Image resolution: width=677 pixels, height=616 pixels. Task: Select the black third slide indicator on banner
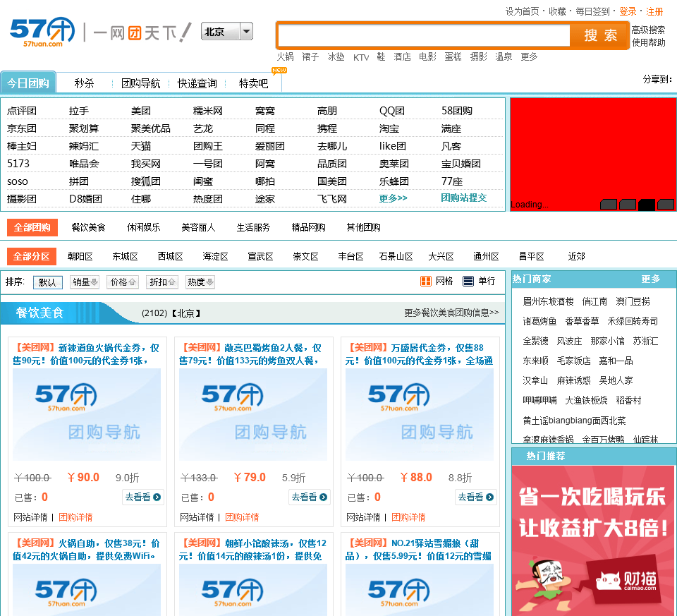[x=647, y=205]
